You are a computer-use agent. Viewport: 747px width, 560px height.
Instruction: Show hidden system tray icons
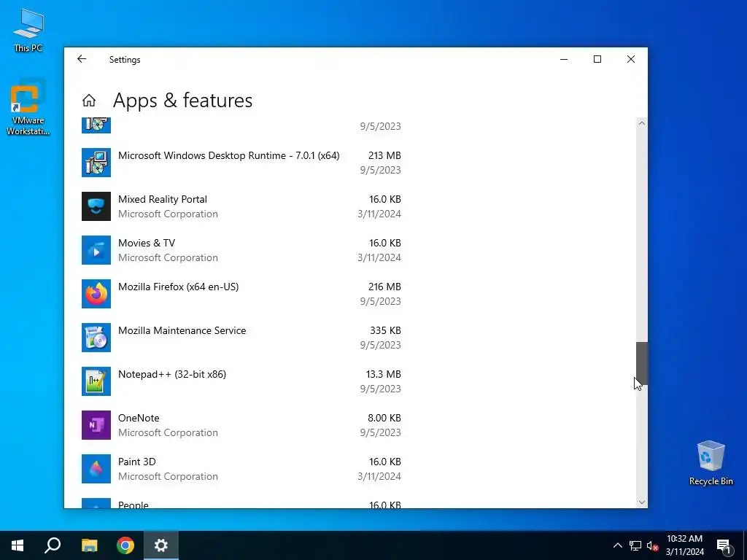(617, 545)
